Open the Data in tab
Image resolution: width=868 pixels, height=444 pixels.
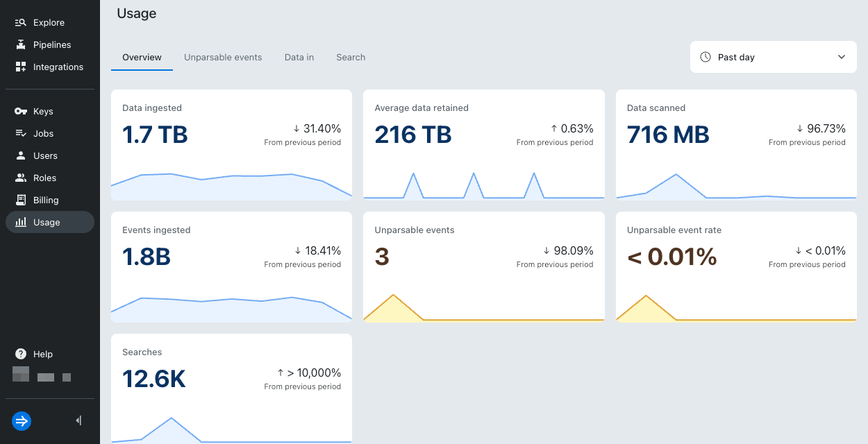[x=299, y=57]
